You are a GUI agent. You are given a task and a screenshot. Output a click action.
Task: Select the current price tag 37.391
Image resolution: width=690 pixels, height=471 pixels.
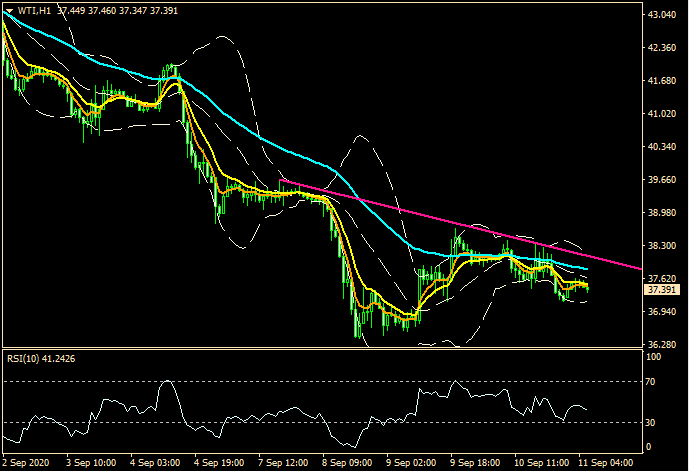tap(660, 290)
